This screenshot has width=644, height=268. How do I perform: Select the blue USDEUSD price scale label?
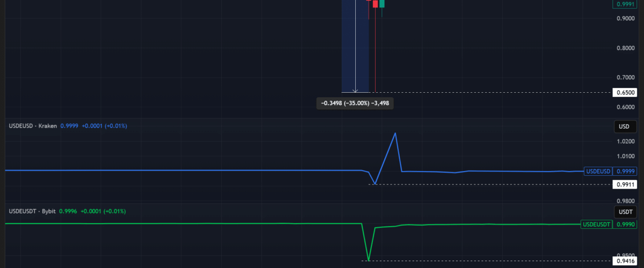coord(598,172)
